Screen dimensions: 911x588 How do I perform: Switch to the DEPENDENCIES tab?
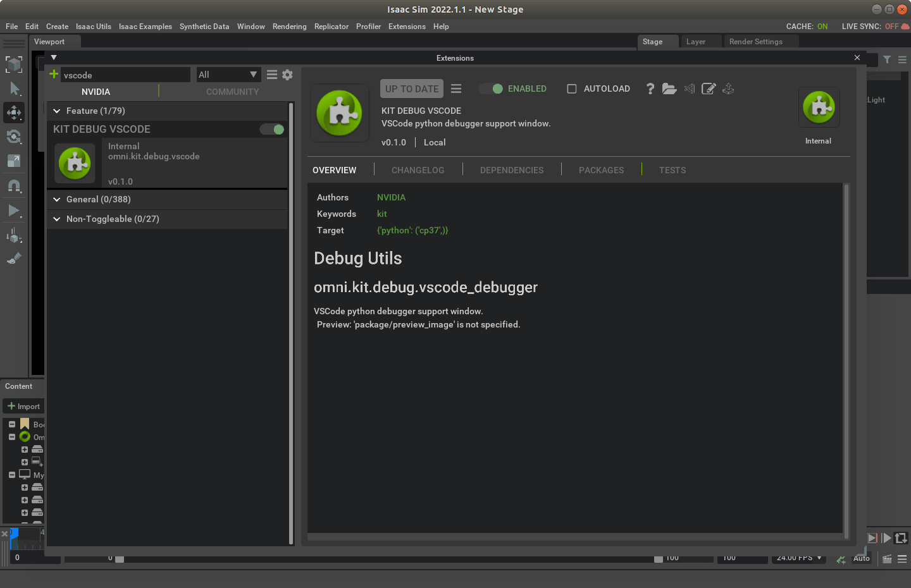(x=512, y=170)
